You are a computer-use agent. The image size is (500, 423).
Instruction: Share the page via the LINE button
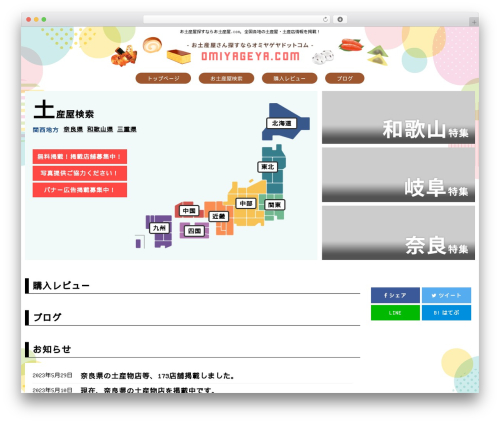(x=395, y=313)
